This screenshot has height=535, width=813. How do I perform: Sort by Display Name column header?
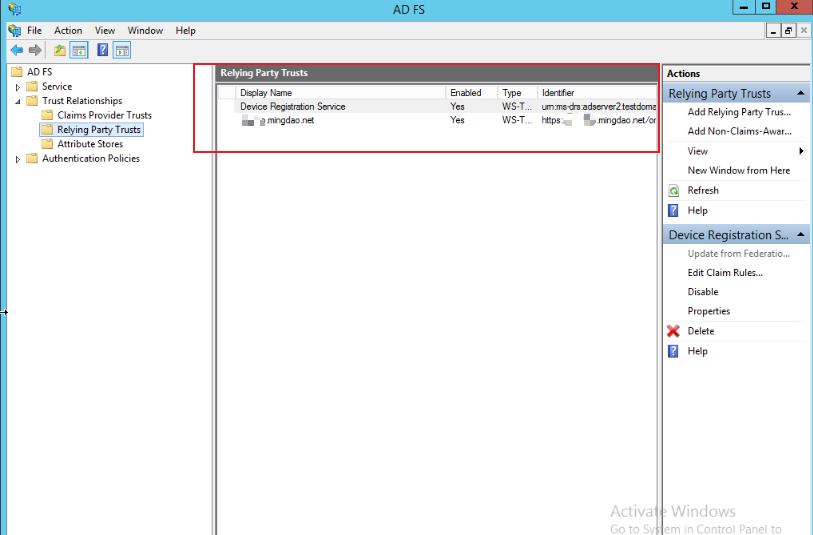click(x=340, y=93)
